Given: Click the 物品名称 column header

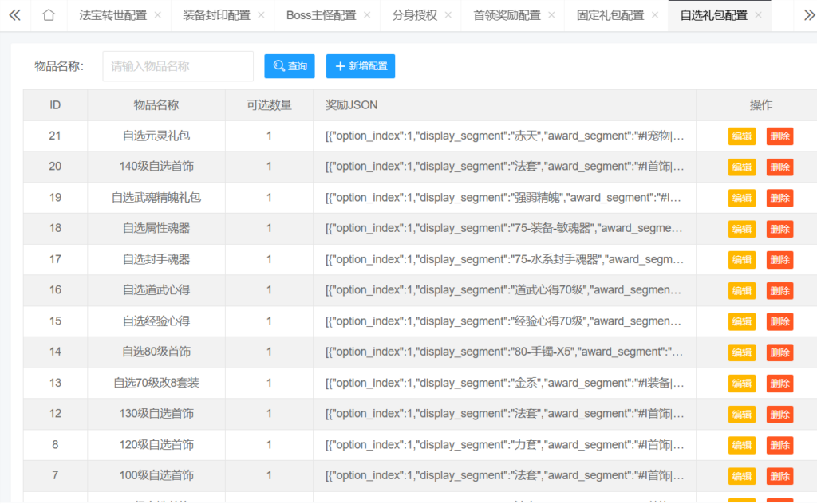Looking at the screenshot, I should point(156,105).
